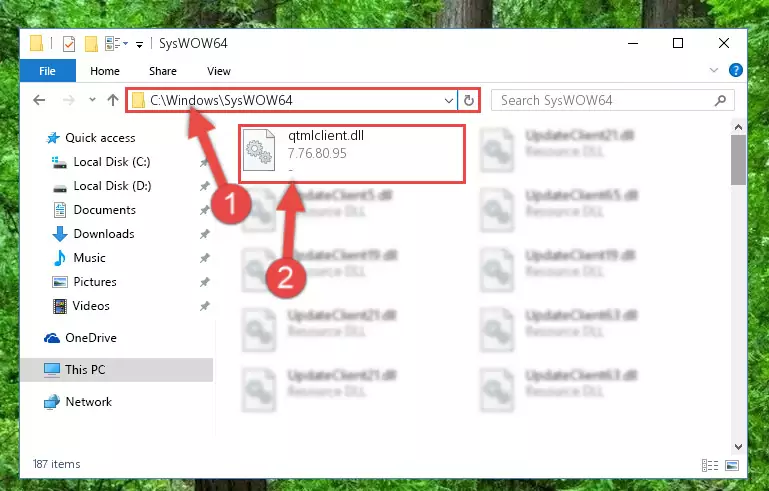Select OneDrive in navigation pane
The image size is (769, 491).
(x=91, y=338)
